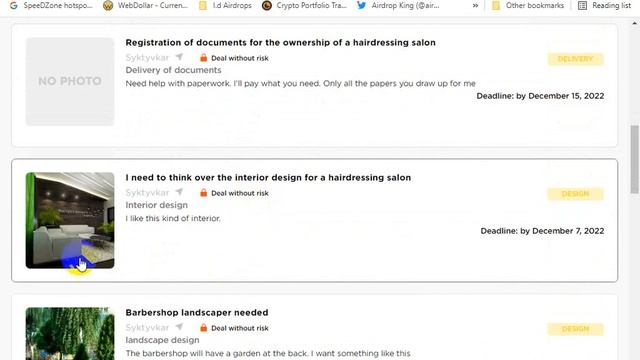Click the interior design salon photo thumbnail
Screen dimensions: 640x360
[70, 220]
